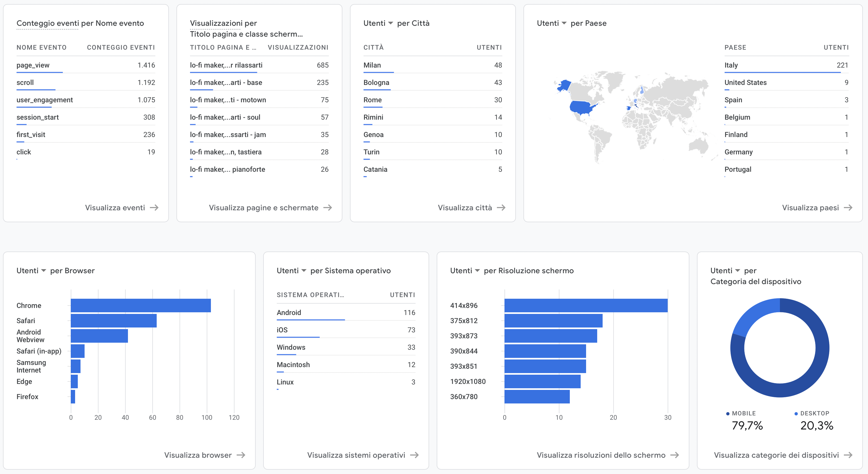The width and height of the screenshot is (868, 474).
Task: Select the page row ending in motown
Action: pos(259,100)
